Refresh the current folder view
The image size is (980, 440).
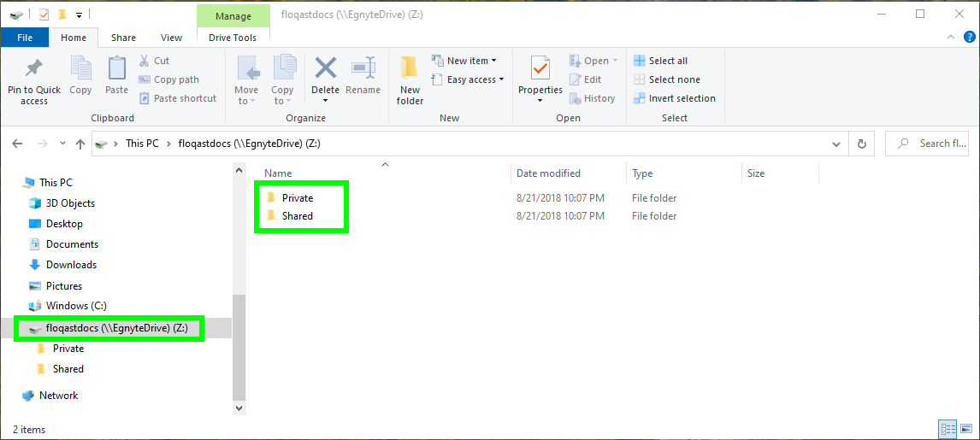pos(862,144)
